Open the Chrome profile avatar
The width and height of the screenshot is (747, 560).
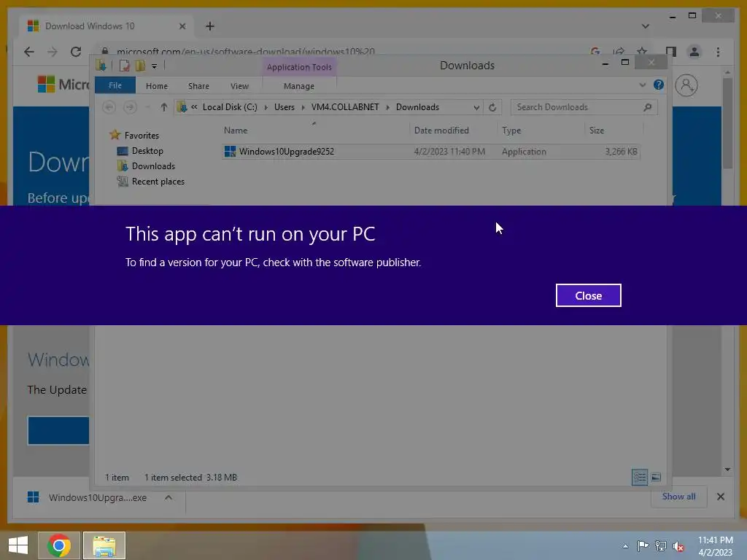click(x=694, y=52)
